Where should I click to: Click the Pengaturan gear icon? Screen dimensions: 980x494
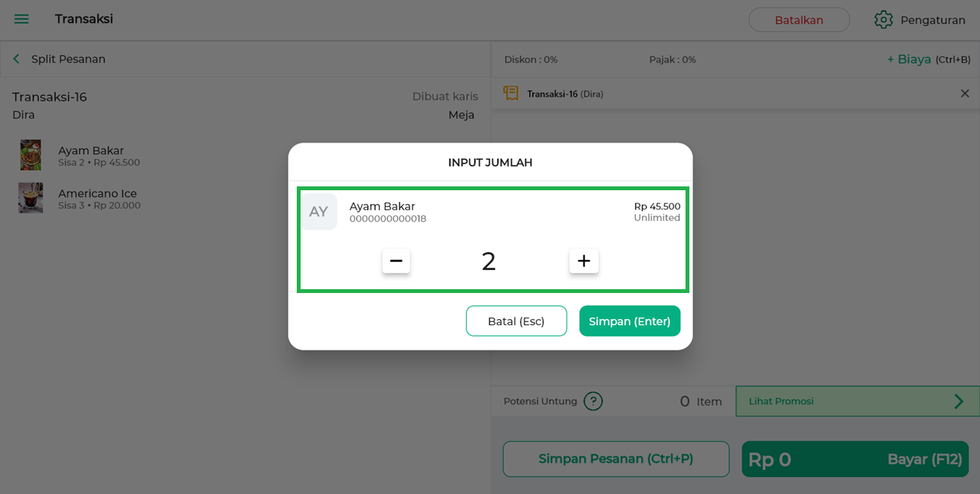(x=883, y=20)
